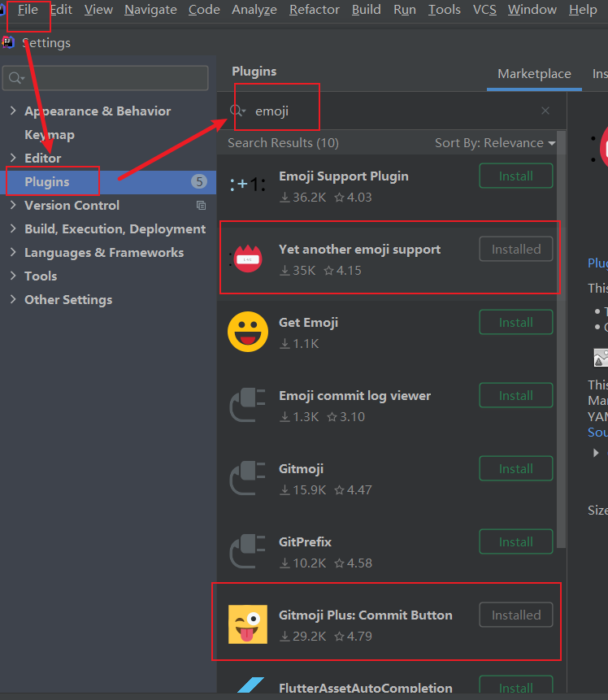Image resolution: width=608 pixels, height=700 pixels.
Task: Expand the Editor settings section
Action: pyautogui.click(x=13, y=158)
